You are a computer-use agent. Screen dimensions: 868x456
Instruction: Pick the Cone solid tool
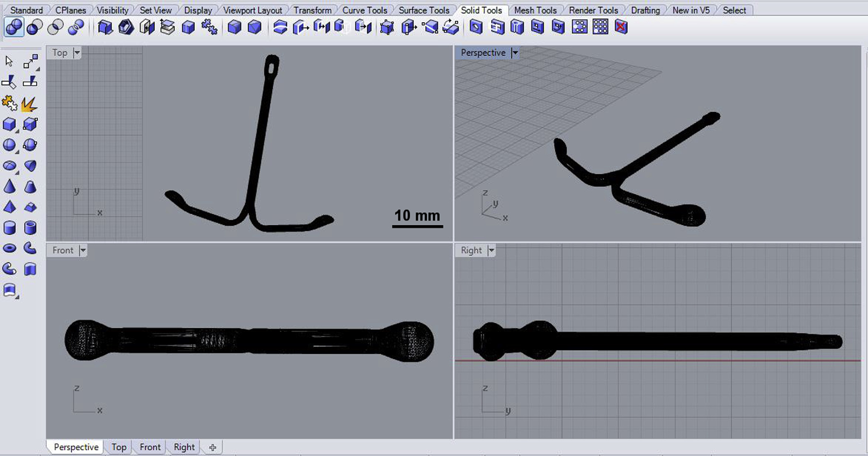(x=9, y=187)
